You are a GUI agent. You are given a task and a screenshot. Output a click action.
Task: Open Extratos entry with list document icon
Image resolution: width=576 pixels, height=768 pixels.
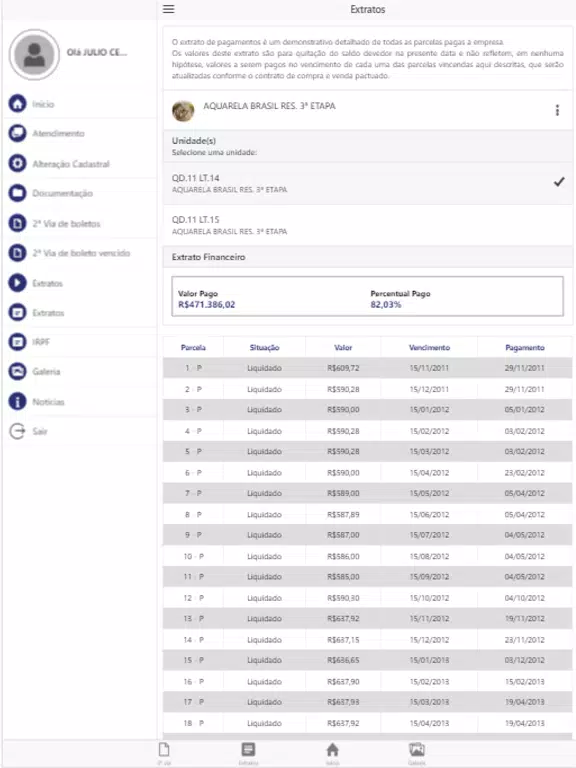click(18, 312)
